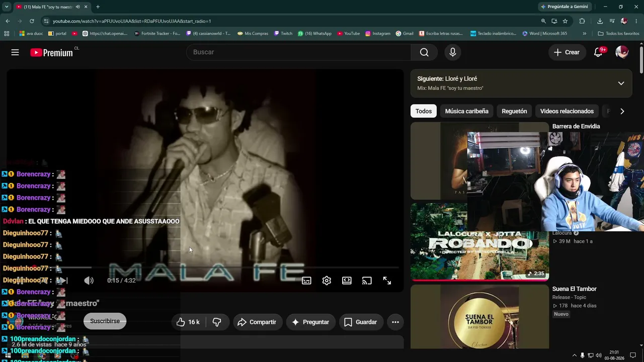Select the Música caribeña chip
The height and width of the screenshot is (362, 644).
pos(467,111)
